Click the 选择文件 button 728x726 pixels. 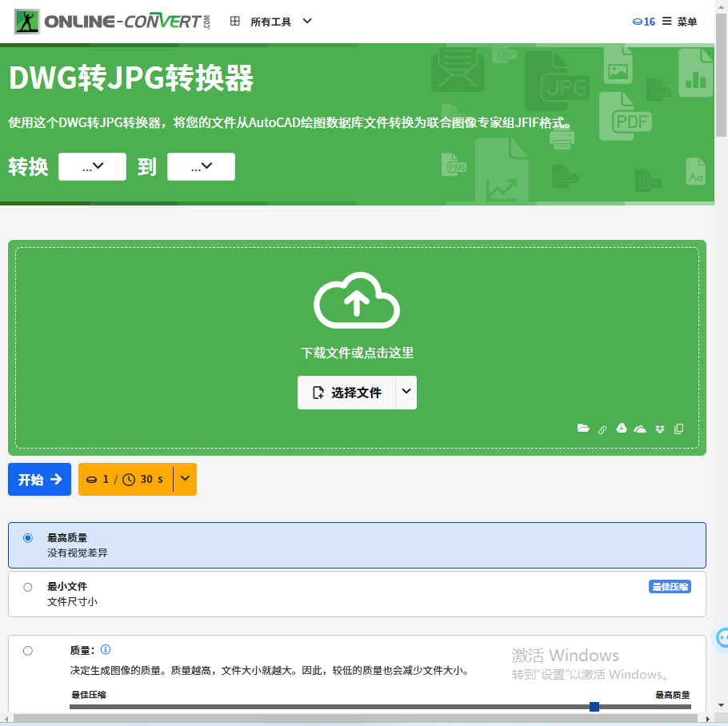pyautogui.click(x=346, y=393)
